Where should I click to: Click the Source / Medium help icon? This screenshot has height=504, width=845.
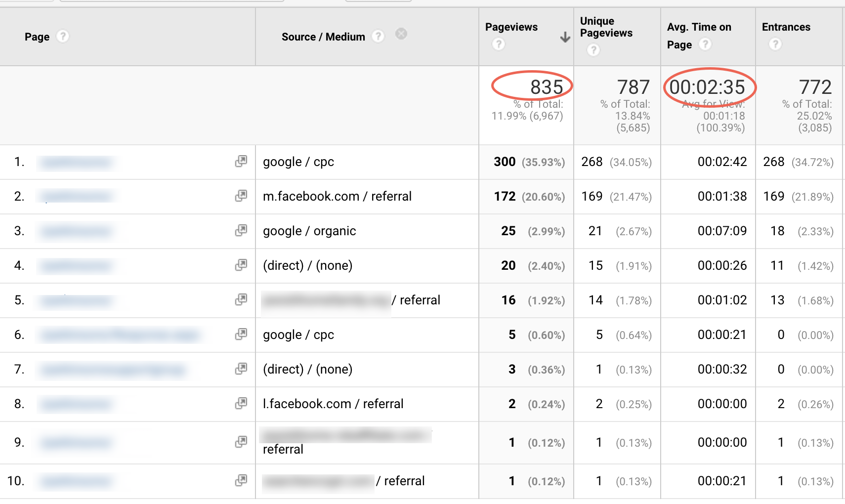(378, 36)
